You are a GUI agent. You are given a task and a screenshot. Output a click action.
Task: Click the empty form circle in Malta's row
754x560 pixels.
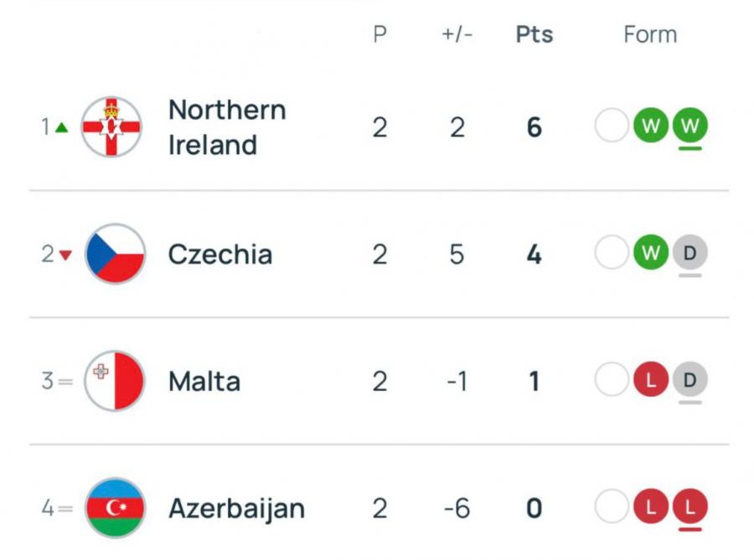pos(612,381)
